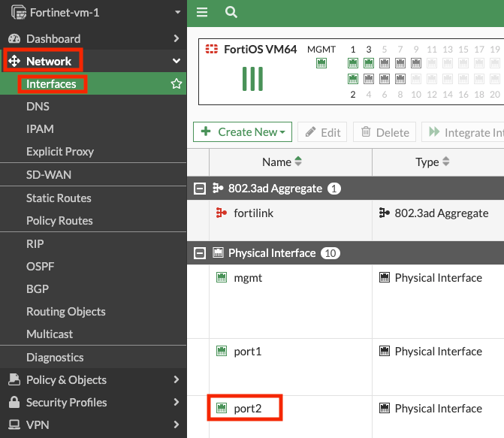This screenshot has height=438, width=504.
Task: Select the port2 interface row
Action: pos(247,409)
